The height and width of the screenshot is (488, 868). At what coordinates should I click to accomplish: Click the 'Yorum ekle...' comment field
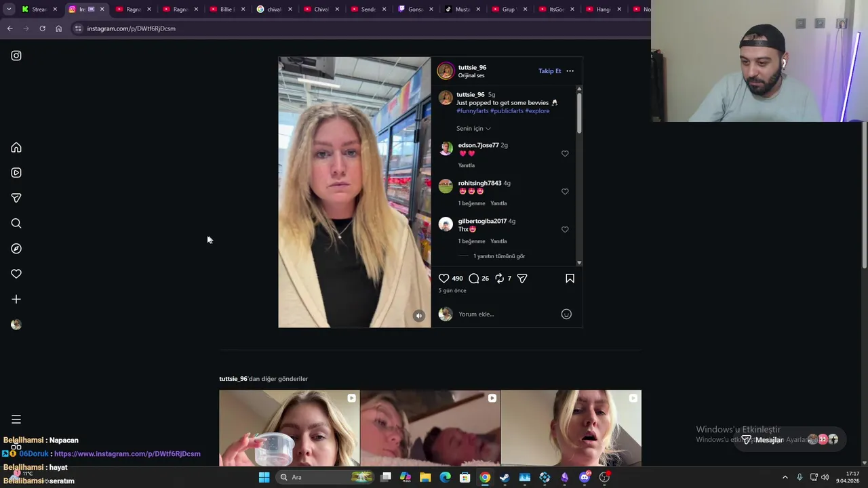pyautogui.click(x=506, y=314)
